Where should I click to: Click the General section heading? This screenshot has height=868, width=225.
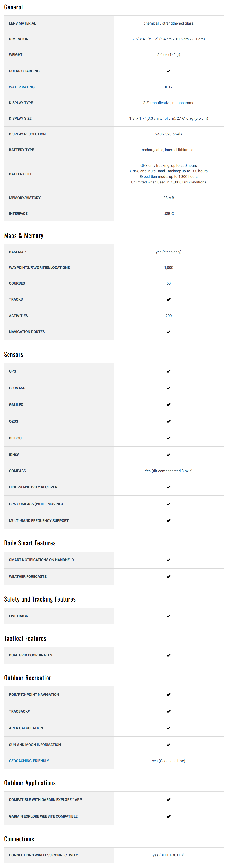[x=13, y=7]
